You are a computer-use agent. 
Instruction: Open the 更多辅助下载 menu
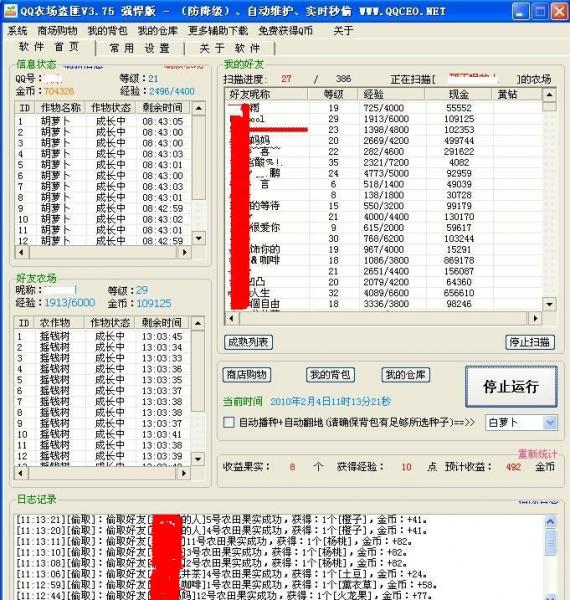click(218, 31)
